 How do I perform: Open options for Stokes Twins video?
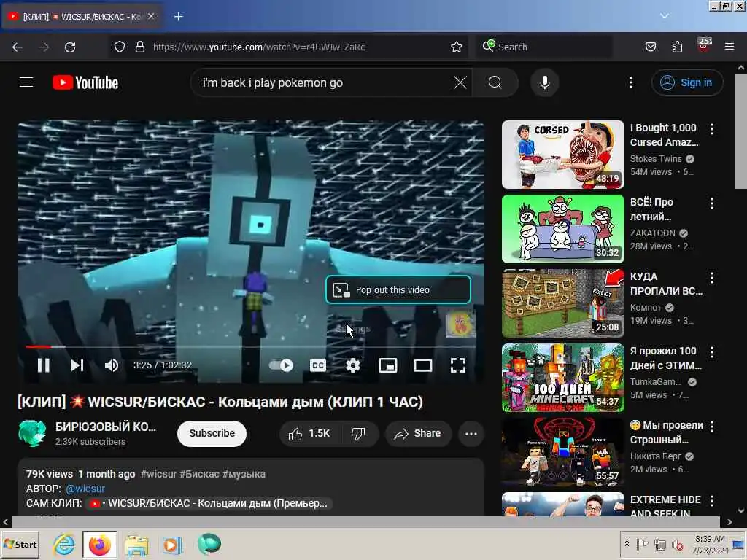[712, 128]
